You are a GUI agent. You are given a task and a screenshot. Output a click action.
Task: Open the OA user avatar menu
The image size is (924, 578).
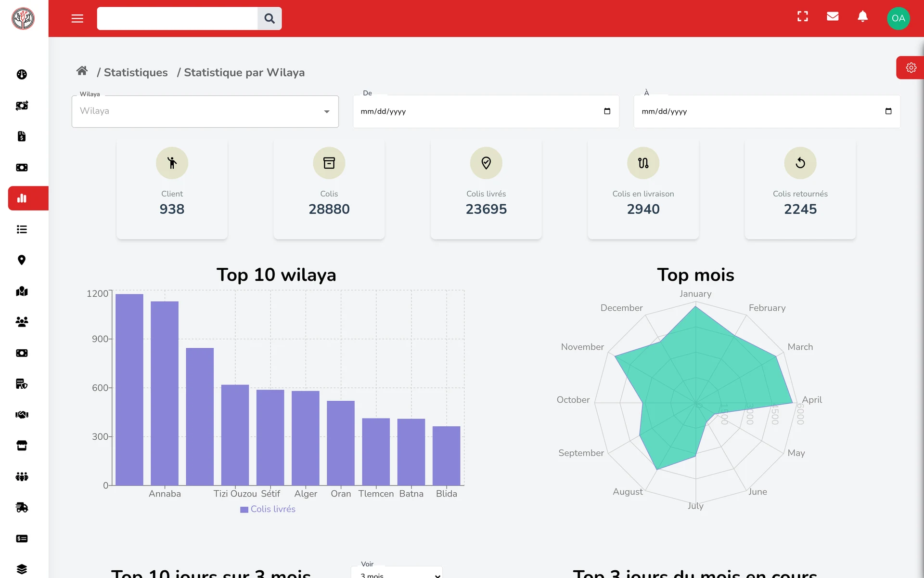[x=898, y=18]
